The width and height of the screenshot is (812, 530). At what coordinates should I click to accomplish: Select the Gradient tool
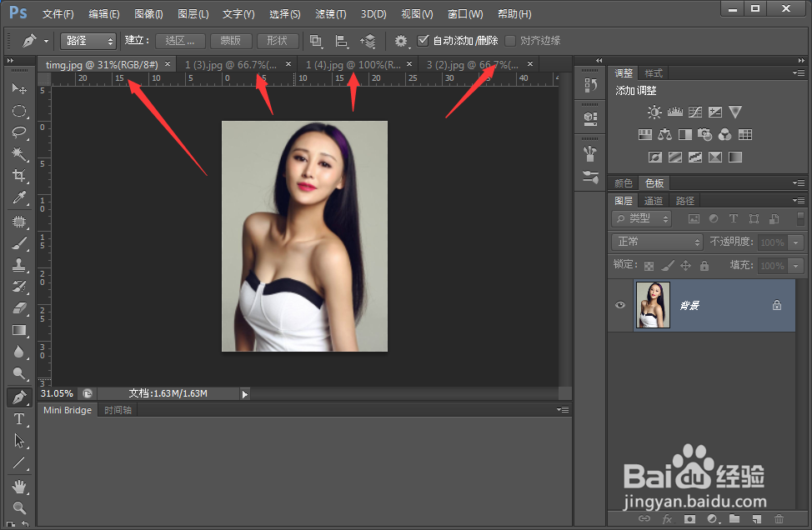click(19, 330)
